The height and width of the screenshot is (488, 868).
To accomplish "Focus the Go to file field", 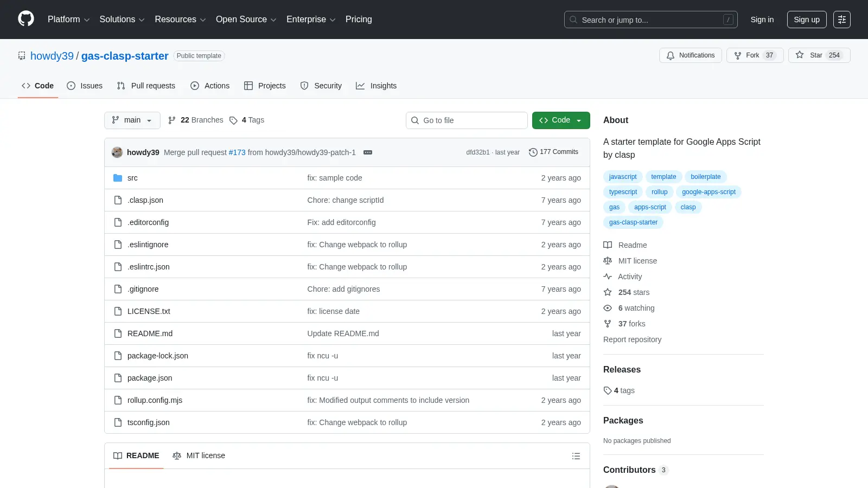I will coord(467,120).
